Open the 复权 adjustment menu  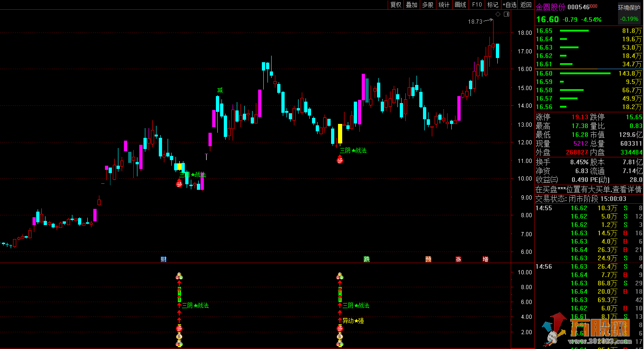[x=396, y=5]
